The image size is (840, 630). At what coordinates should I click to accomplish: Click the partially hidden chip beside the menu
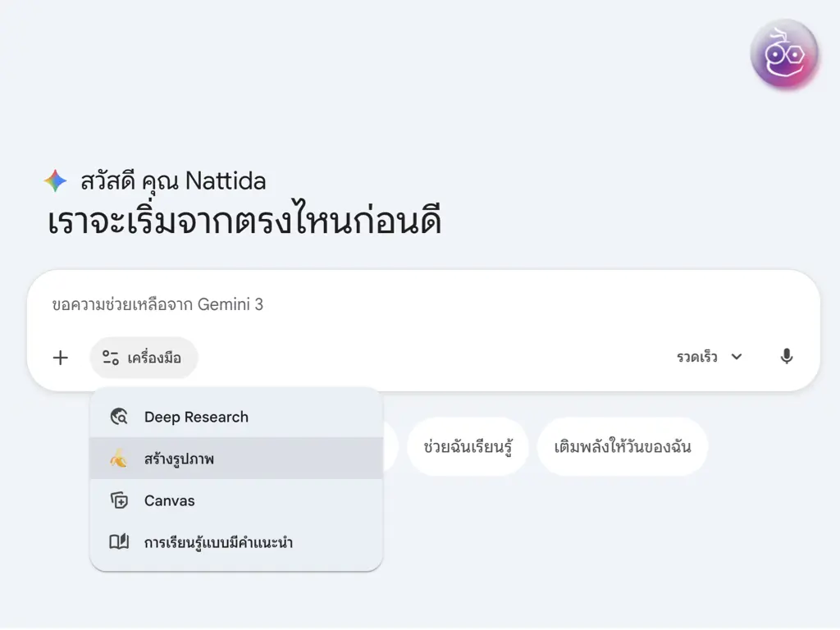(390, 447)
